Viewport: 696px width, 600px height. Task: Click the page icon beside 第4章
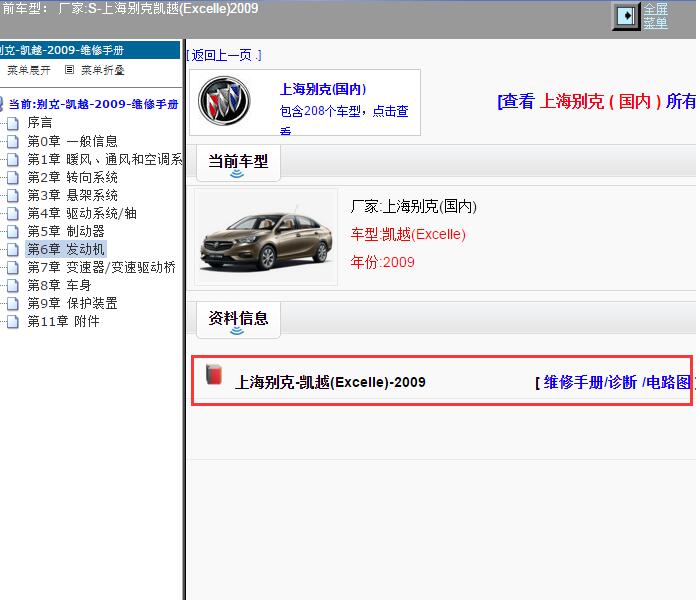click(x=13, y=214)
